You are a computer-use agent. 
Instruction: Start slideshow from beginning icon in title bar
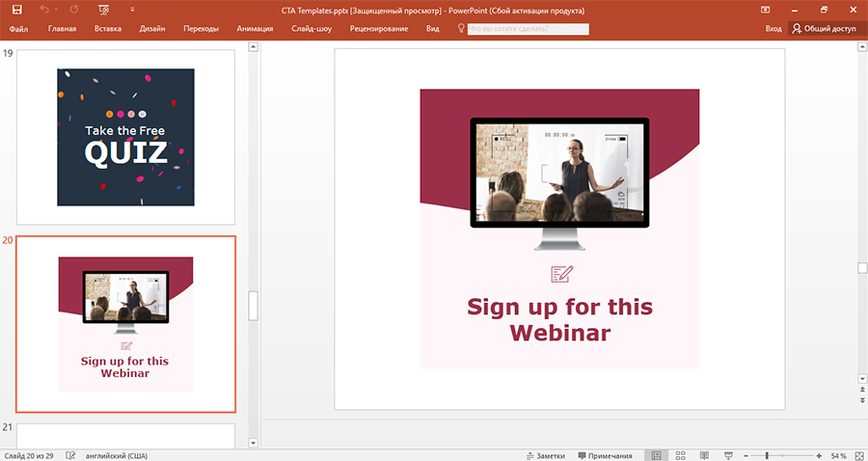[103, 10]
